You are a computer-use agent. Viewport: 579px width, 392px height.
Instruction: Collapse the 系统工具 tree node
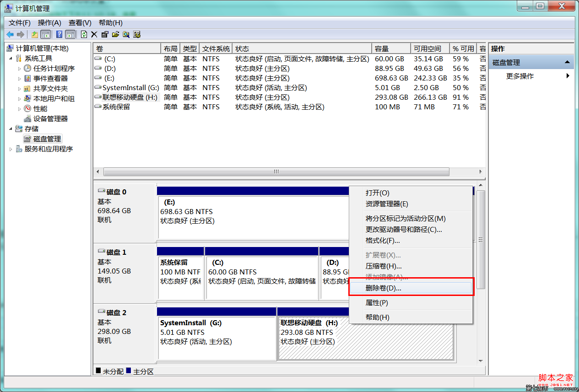(x=11, y=58)
